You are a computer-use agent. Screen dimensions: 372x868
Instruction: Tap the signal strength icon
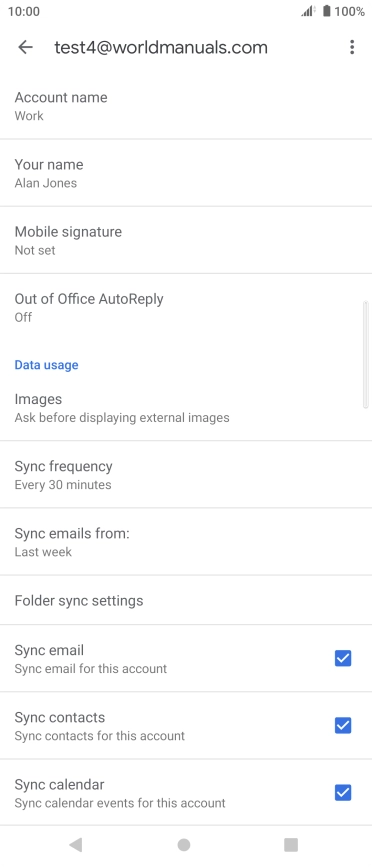point(308,11)
